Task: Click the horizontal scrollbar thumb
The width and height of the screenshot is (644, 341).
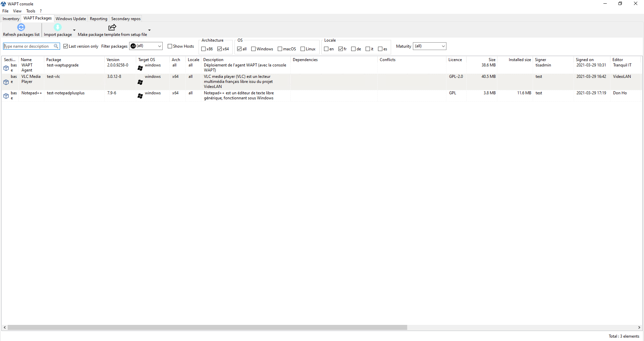Action: (x=207, y=327)
